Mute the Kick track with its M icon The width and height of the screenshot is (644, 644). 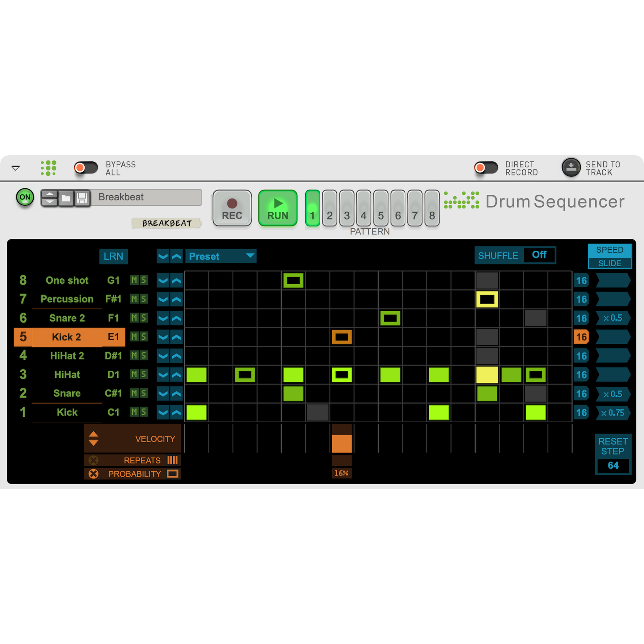[x=135, y=412]
